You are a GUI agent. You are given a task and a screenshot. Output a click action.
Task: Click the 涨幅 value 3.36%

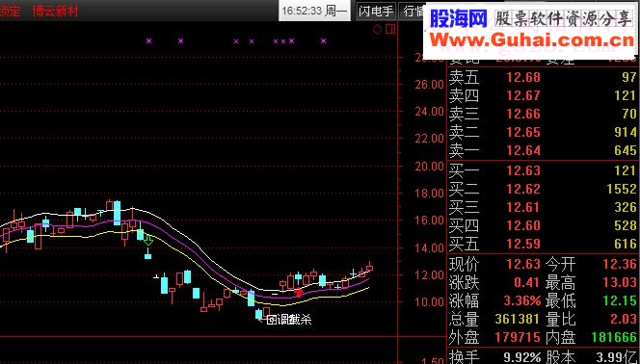pyautogui.click(x=522, y=301)
